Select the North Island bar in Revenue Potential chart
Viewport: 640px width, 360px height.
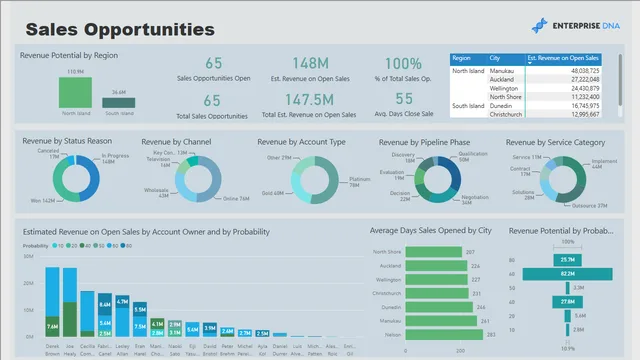(x=76, y=93)
